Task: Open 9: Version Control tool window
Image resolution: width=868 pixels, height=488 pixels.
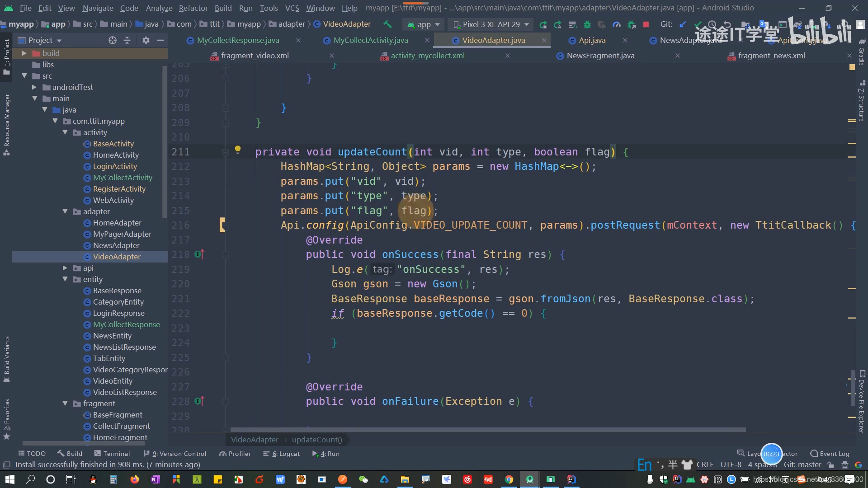Action: click(x=175, y=454)
